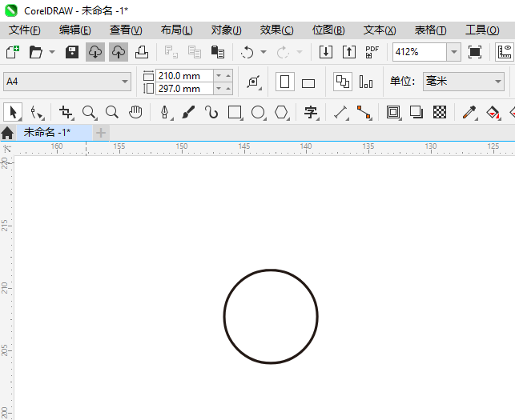Screen dimensions: 515x420
Task: Select Landscape page orientation
Action: [x=308, y=83]
